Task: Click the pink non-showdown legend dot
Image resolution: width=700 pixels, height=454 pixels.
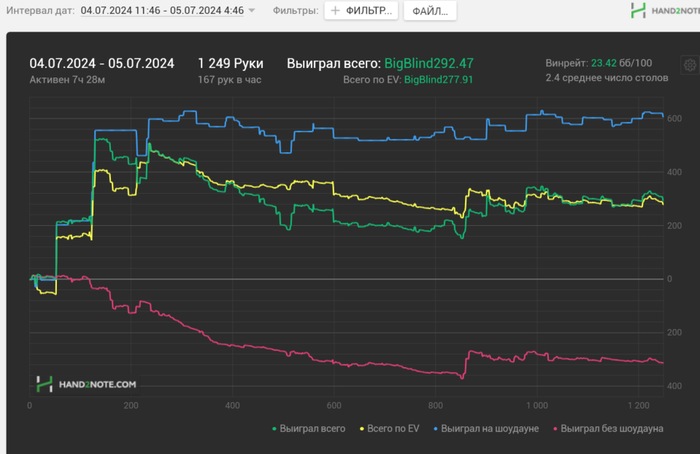Action: [x=555, y=429]
